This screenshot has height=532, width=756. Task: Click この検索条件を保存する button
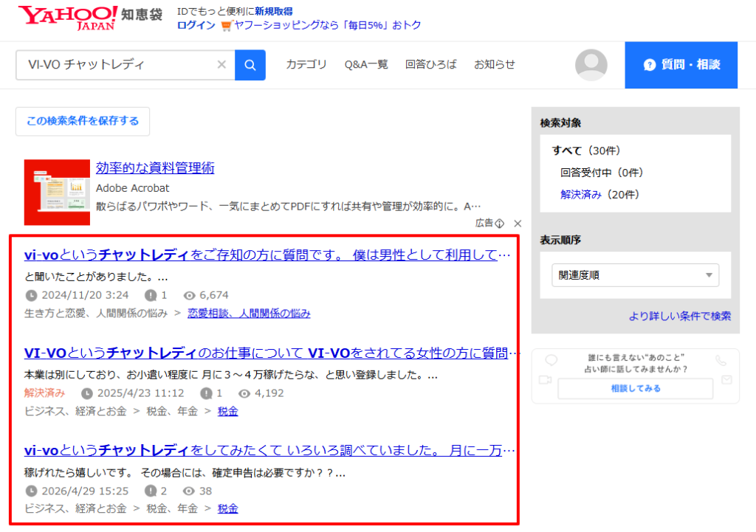coord(83,121)
